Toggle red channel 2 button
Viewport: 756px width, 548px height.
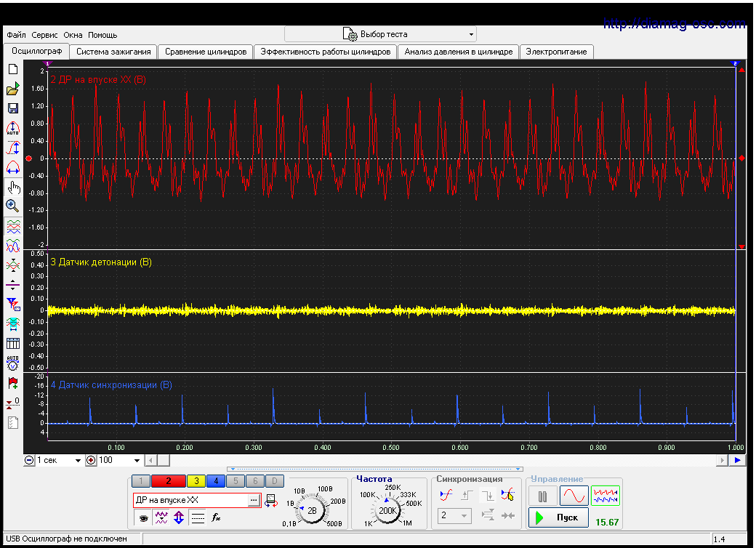168,480
